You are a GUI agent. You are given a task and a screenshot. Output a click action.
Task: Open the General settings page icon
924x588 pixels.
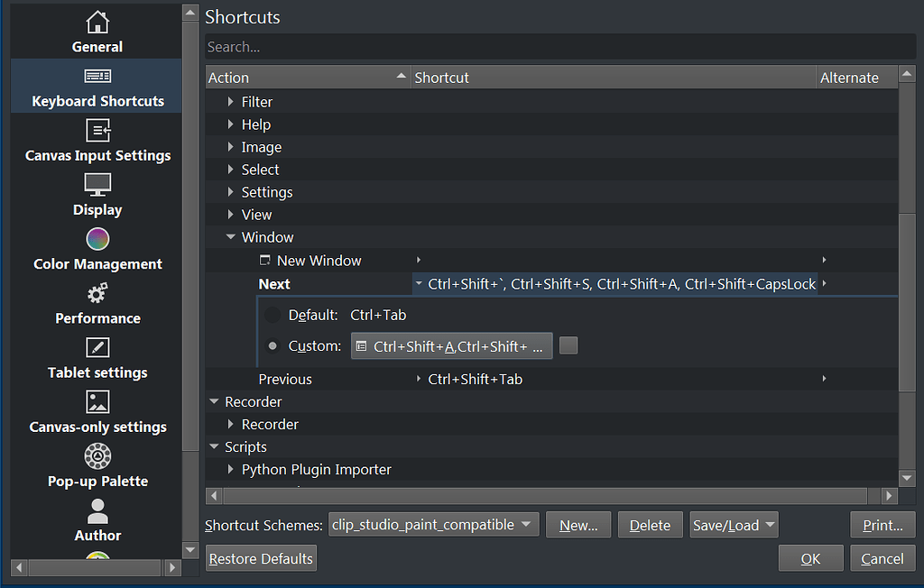97,23
